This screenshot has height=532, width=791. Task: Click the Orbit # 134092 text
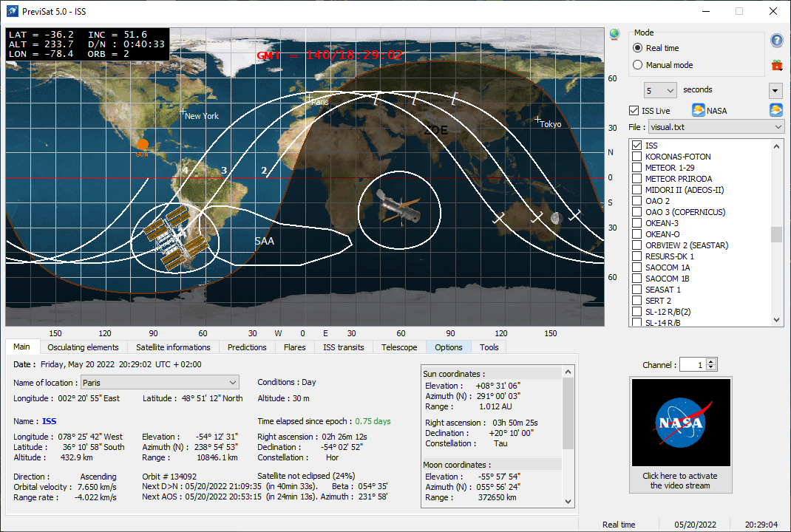[x=169, y=477]
